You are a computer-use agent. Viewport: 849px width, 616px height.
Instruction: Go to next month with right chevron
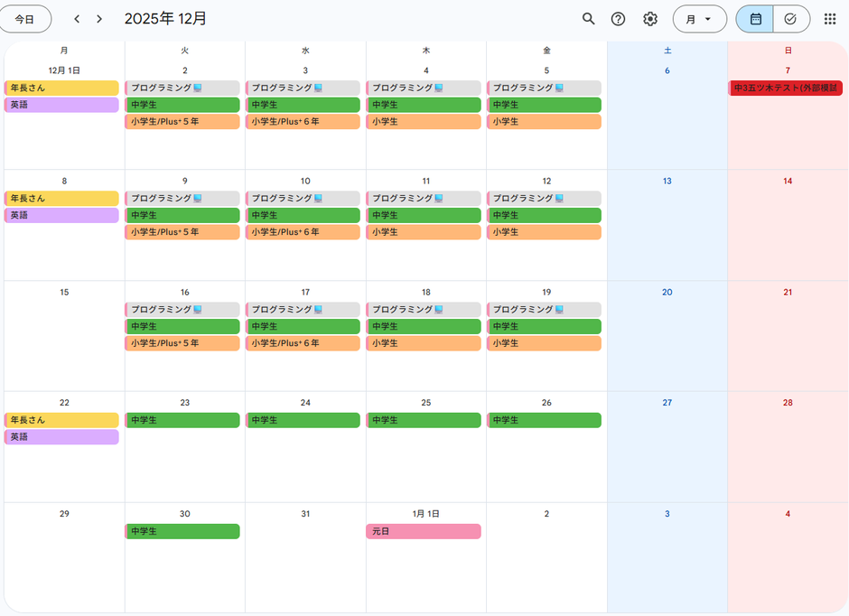coord(99,19)
